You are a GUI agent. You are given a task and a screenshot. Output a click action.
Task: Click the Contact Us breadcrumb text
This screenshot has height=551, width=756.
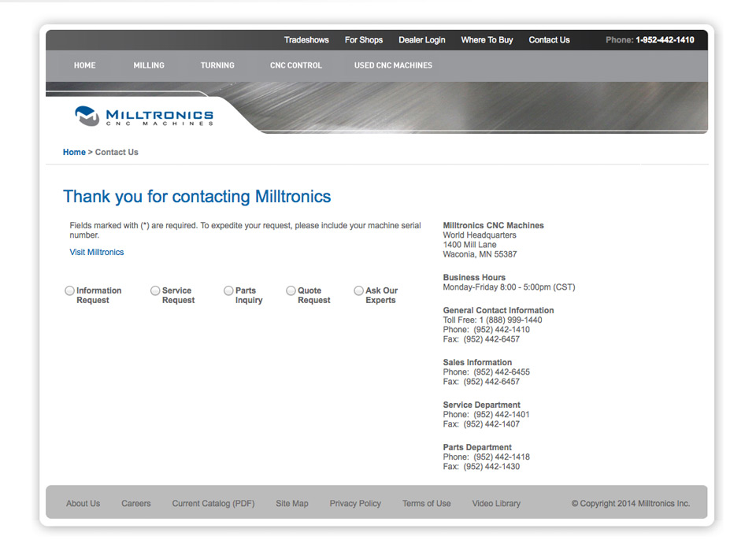[x=117, y=153]
